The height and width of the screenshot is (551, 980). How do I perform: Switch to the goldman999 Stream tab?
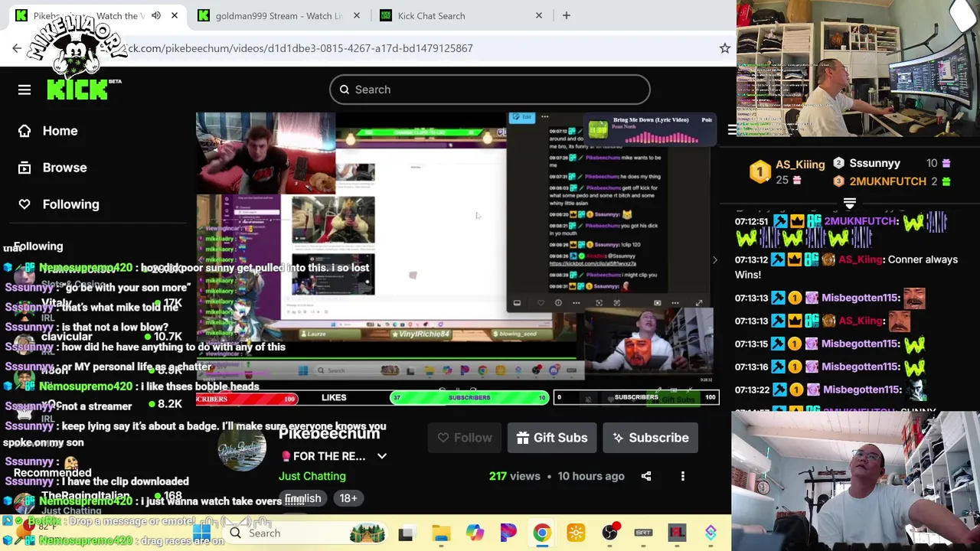(279, 15)
